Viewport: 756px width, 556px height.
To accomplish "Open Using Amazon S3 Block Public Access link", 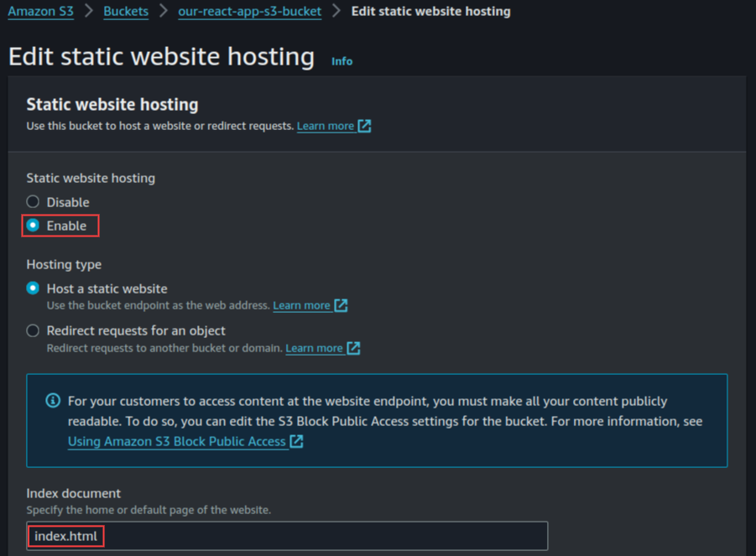I will pyautogui.click(x=176, y=441).
